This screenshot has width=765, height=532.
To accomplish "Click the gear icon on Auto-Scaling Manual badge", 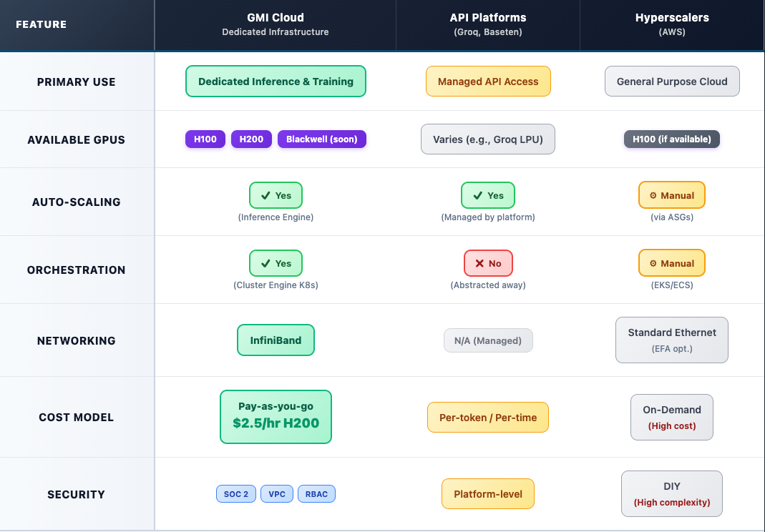I will click(x=653, y=194).
